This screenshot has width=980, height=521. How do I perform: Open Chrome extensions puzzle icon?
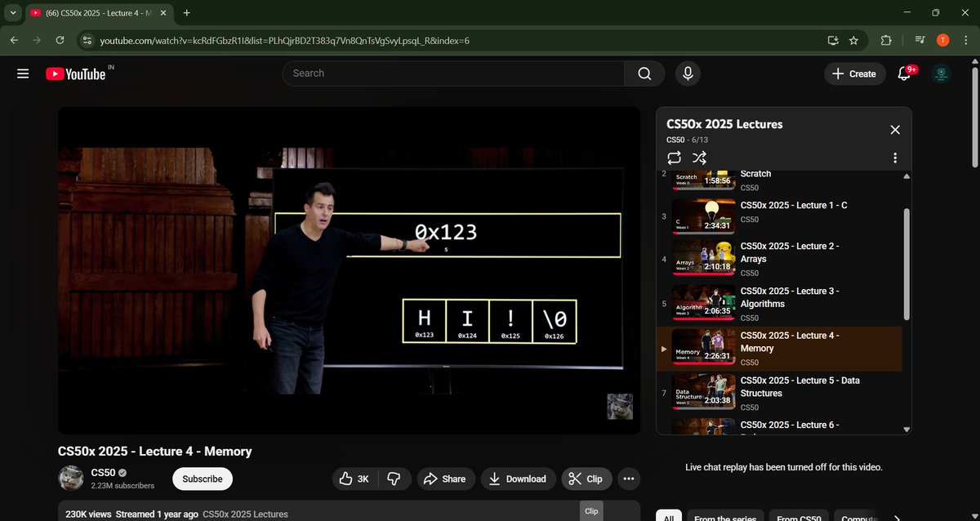[886, 40]
